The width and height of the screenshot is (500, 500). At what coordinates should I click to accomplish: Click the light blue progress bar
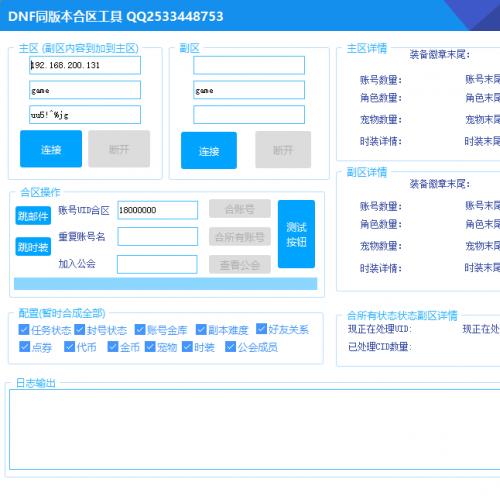pos(166,284)
